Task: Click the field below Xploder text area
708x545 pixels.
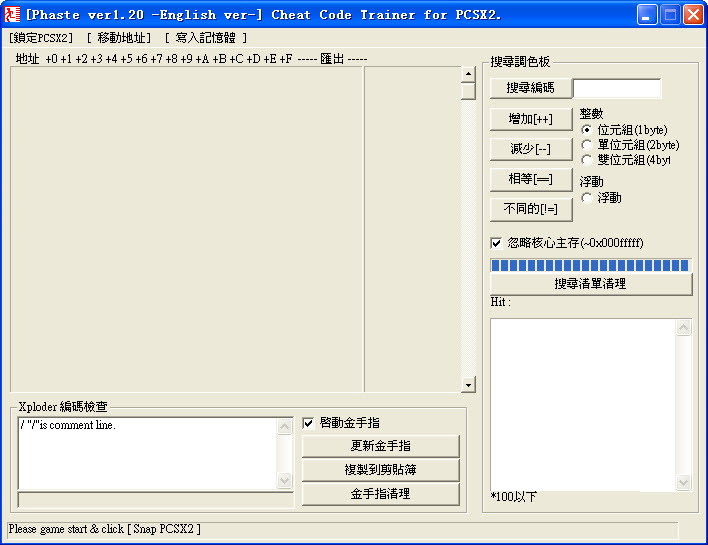Action: coord(156,500)
